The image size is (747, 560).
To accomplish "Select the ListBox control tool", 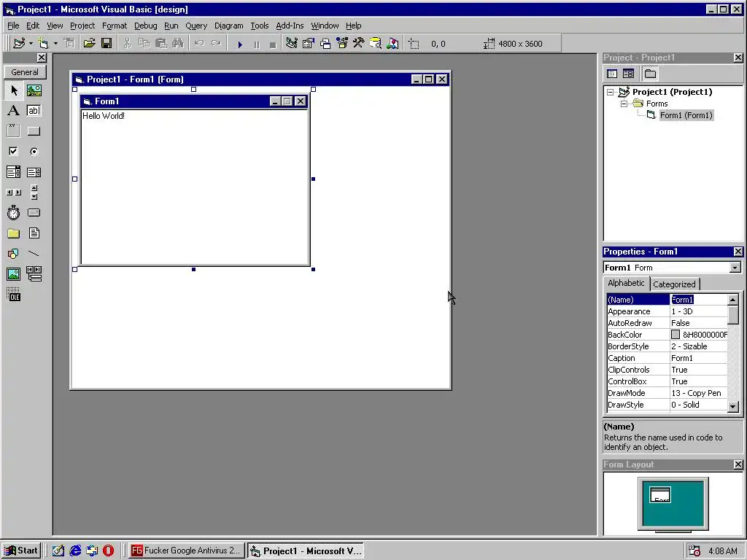I will (x=34, y=172).
